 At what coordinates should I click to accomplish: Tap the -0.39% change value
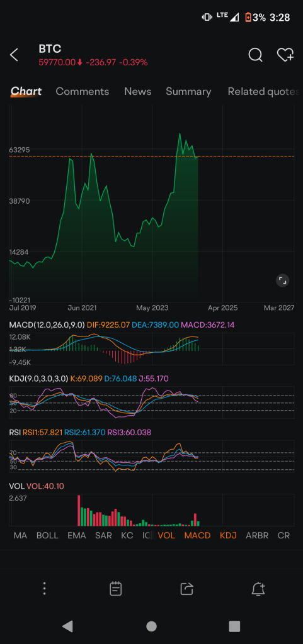[133, 62]
